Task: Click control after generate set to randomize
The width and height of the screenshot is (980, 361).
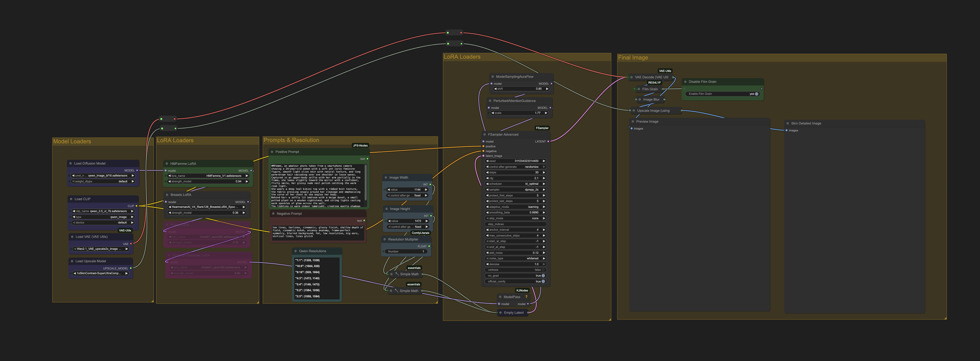Action: [x=515, y=166]
